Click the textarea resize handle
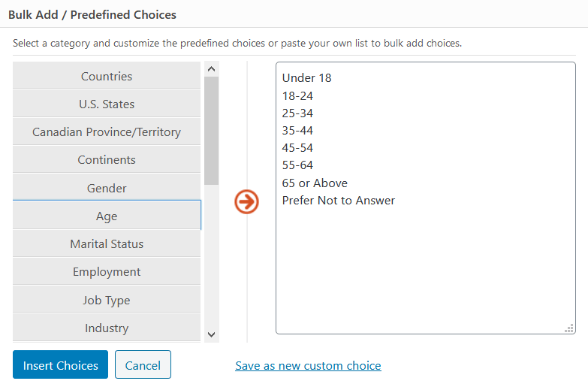 tap(570, 328)
